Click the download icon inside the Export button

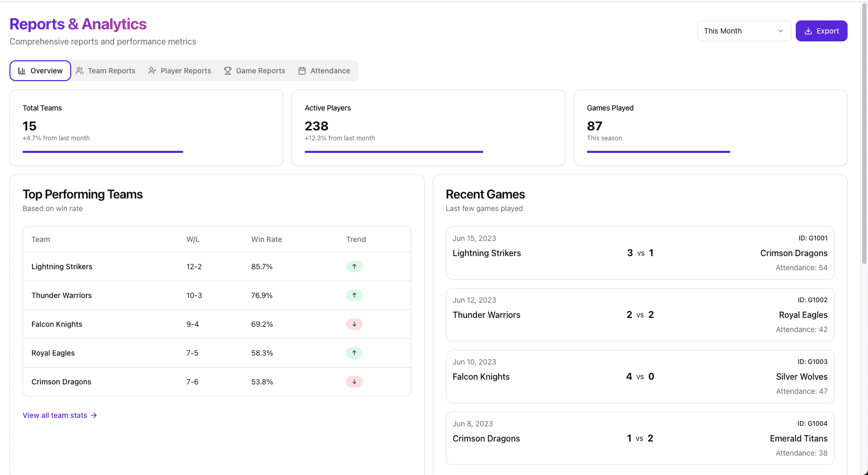pos(808,31)
